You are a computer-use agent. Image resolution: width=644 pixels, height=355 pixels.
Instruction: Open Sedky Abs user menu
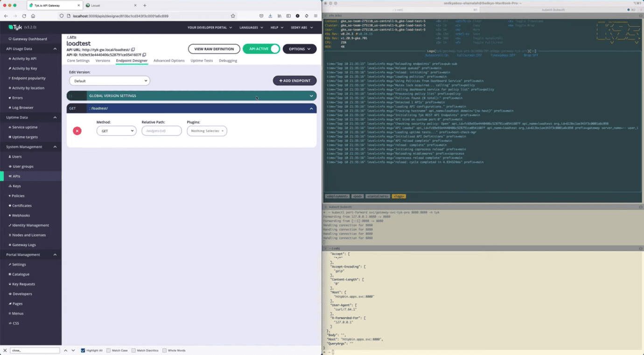pyautogui.click(x=302, y=28)
